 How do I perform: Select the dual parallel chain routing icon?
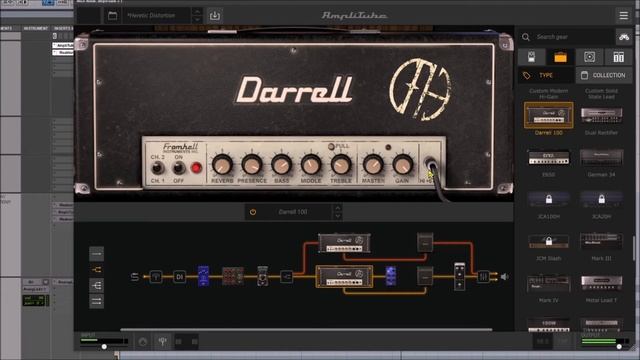[x=97, y=302]
